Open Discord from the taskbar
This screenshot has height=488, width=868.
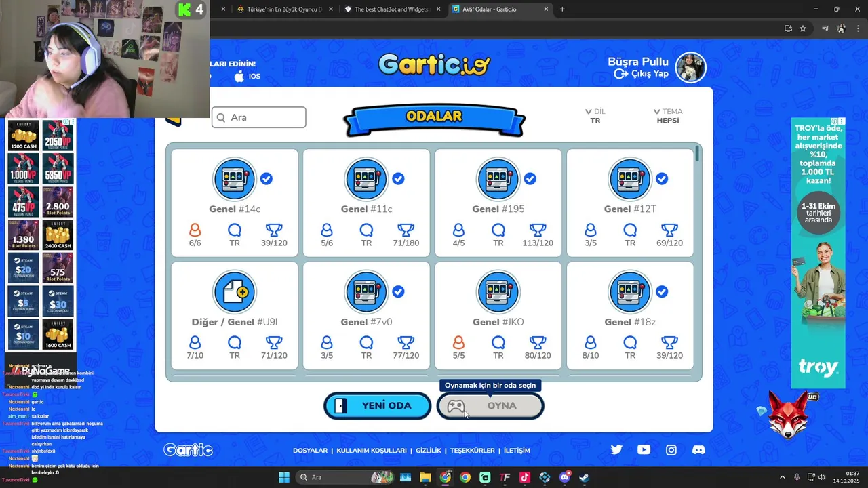564,477
